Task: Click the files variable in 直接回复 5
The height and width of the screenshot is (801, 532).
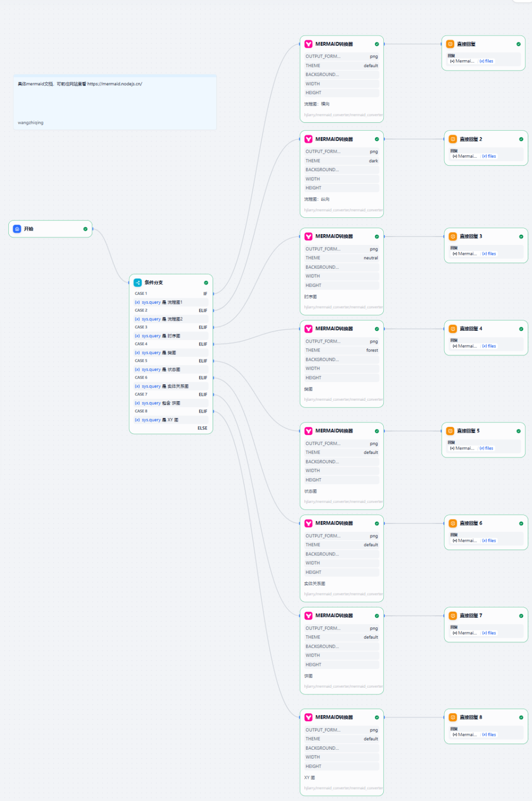Action: [x=487, y=448]
